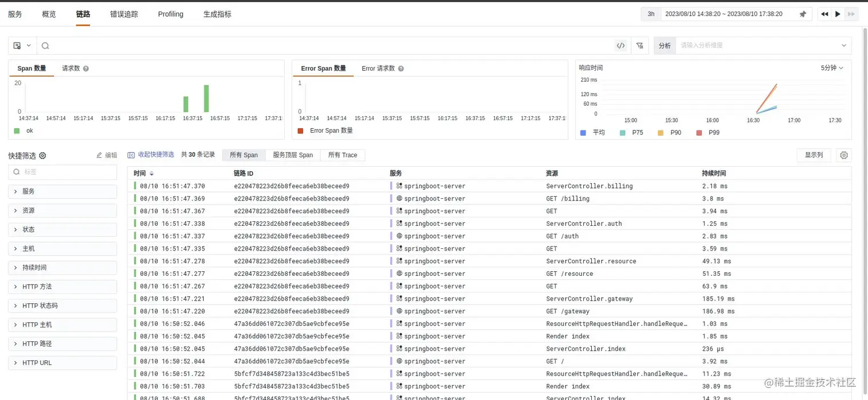Collapse quick filters via 收起快捷筛选
This screenshot has height=400, width=868.
tap(150, 155)
